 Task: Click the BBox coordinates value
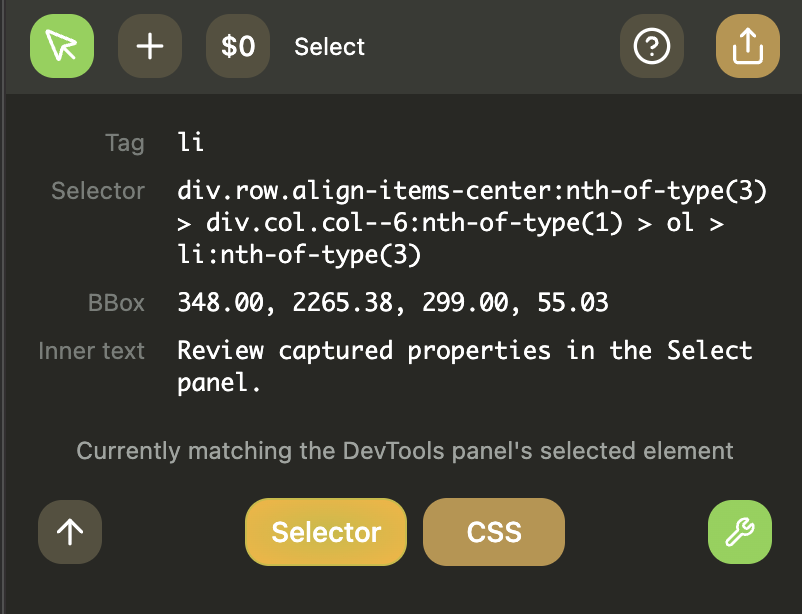pos(392,302)
